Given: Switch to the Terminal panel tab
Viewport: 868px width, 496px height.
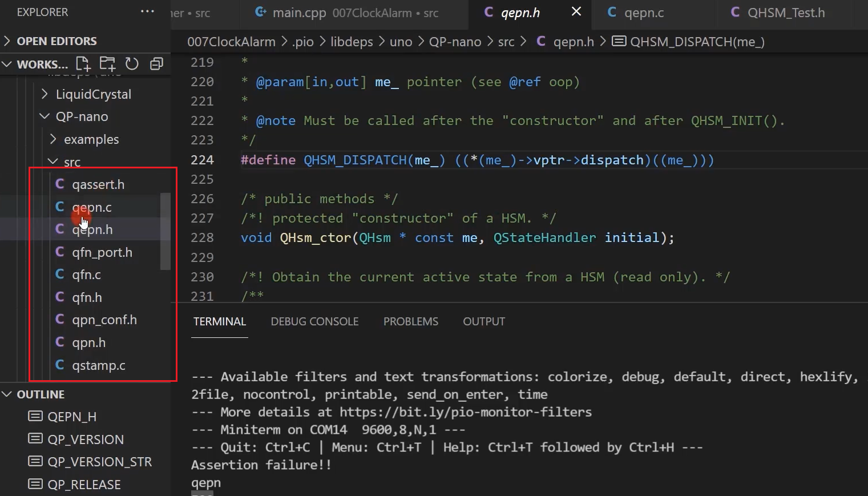Looking at the screenshot, I should point(220,321).
